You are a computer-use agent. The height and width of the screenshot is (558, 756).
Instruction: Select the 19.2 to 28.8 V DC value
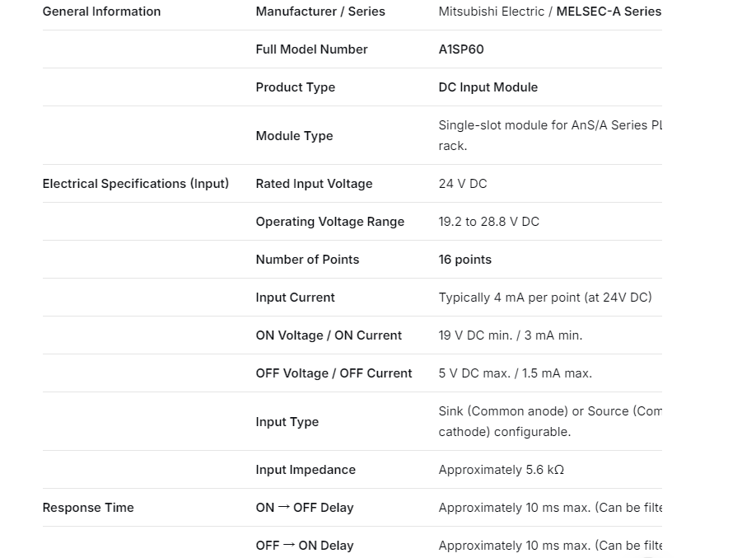coord(488,222)
